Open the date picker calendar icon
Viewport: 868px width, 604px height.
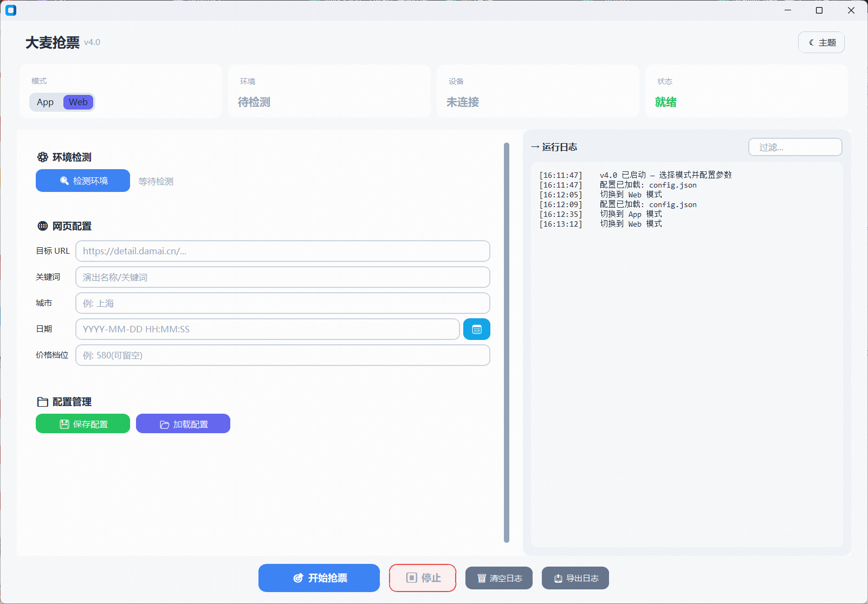point(477,329)
